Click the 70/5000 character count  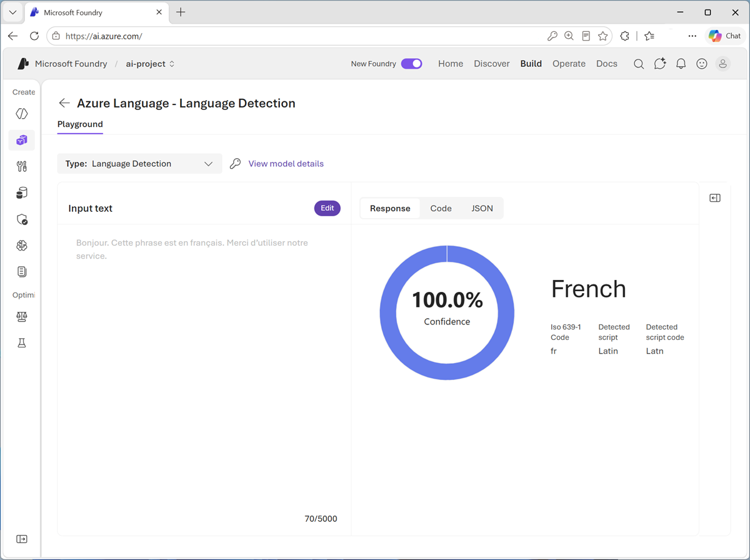tap(321, 519)
